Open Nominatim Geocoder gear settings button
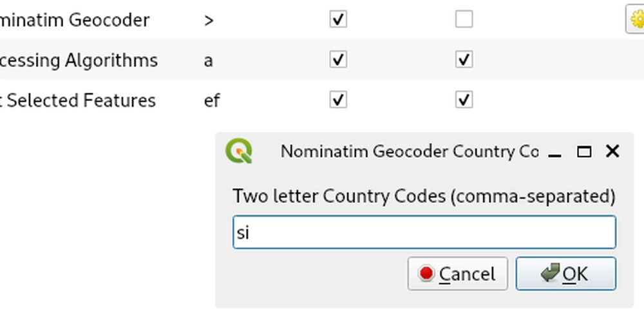 (x=635, y=19)
